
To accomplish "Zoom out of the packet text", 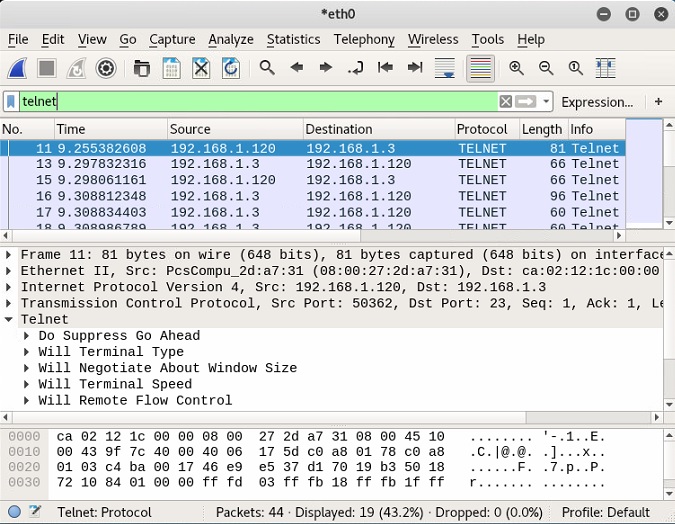I will click(x=546, y=68).
